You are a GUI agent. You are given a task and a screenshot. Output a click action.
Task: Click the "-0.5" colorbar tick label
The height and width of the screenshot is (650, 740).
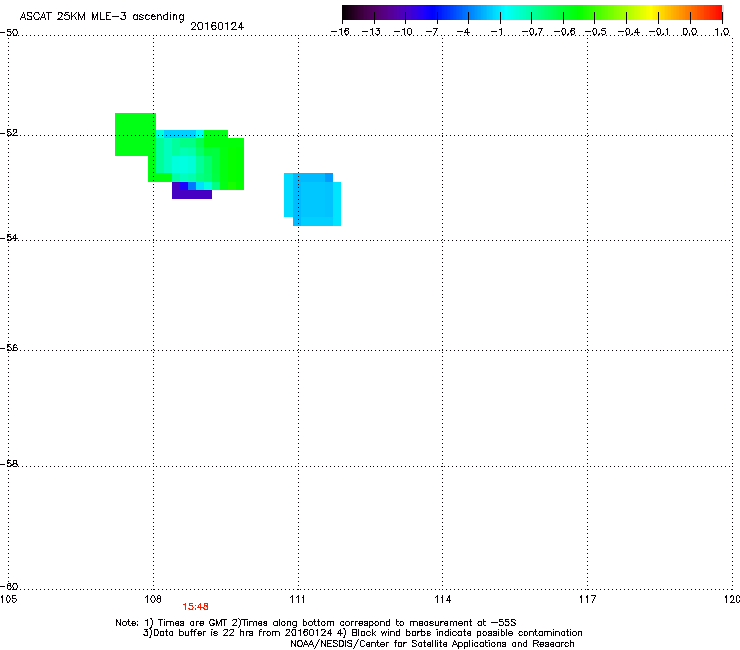(596, 32)
